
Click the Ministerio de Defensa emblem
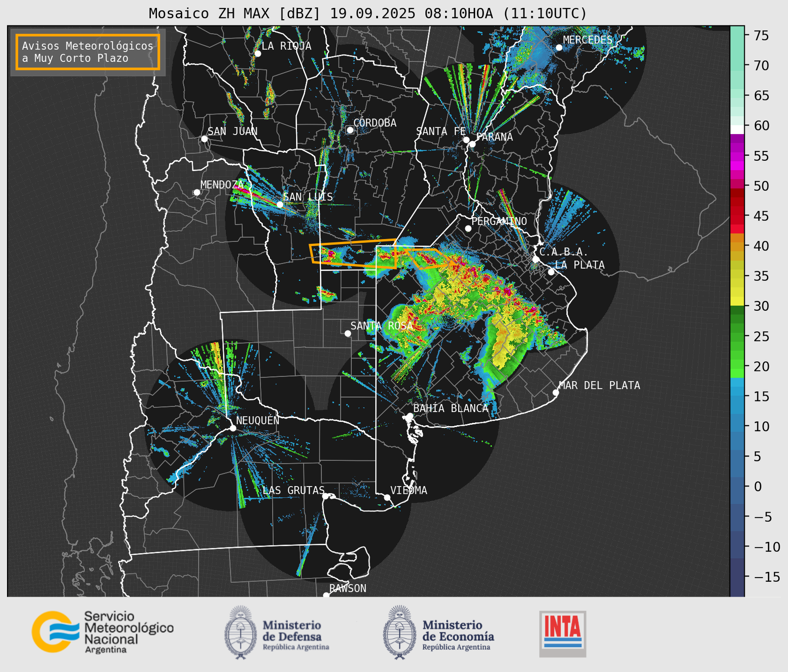pos(241,632)
